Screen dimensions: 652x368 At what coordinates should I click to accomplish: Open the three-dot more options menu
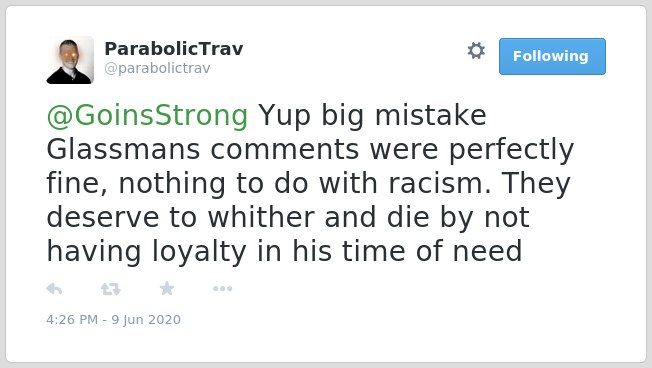(x=222, y=289)
